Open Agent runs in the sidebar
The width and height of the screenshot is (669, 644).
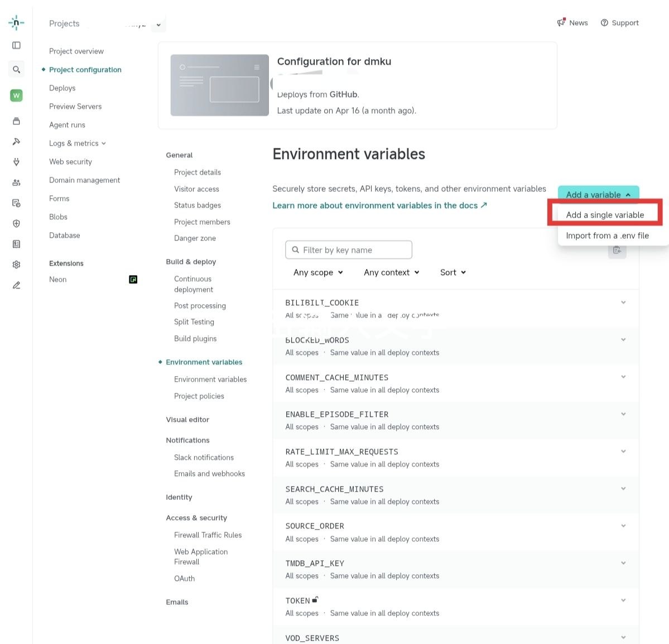coord(67,124)
